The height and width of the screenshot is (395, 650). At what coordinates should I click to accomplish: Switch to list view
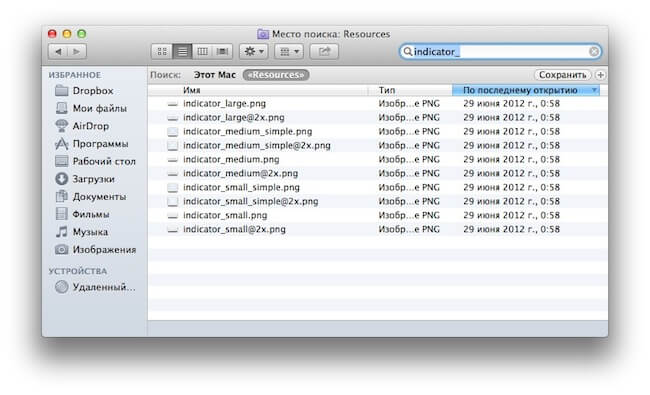click(182, 51)
